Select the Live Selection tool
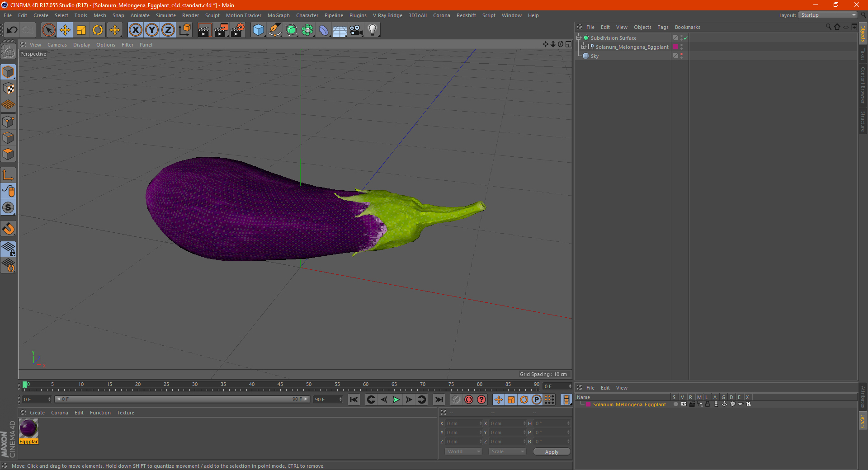Image resolution: width=868 pixels, height=470 pixels. pyautogui.click(x=48, y=30)
